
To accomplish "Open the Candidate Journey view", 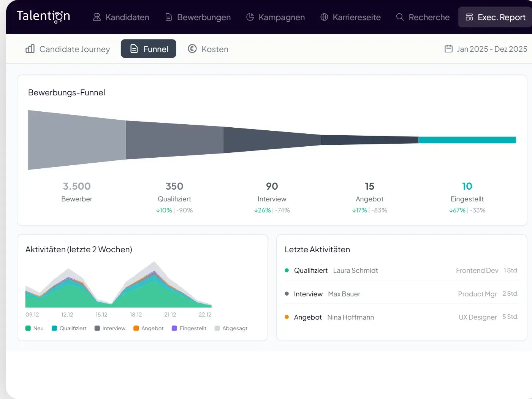I will (68, 49).
